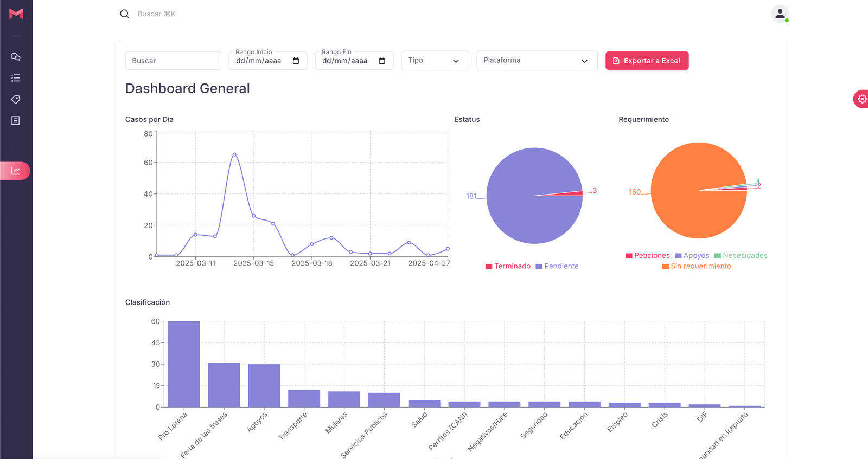Screen dimensions: 868x459
Task: Click the M logo in sidebar
Action: (x=16, y=14)
